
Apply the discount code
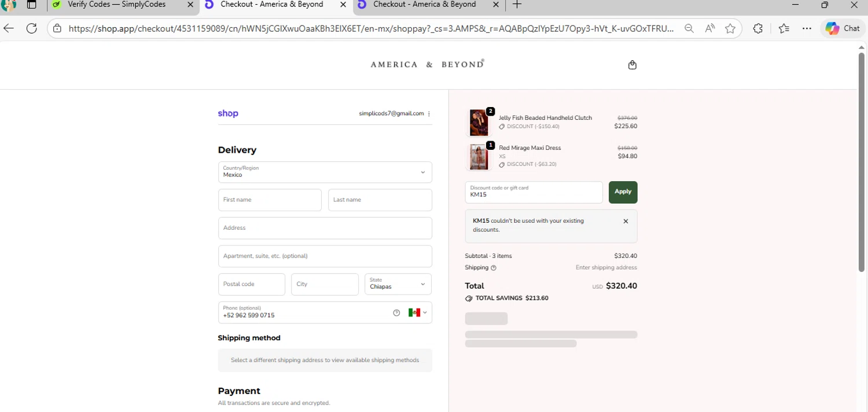(623, 192)
